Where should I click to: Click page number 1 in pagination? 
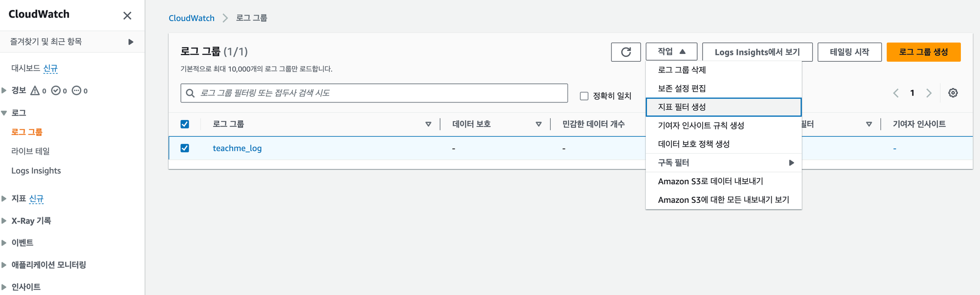tap(912, 93)
